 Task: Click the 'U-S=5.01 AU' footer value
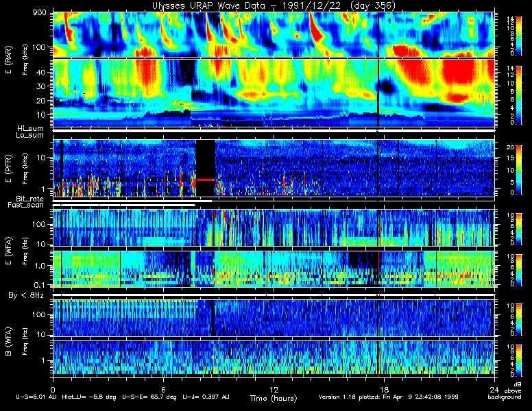pyautogui.click(x=36, y=397)
